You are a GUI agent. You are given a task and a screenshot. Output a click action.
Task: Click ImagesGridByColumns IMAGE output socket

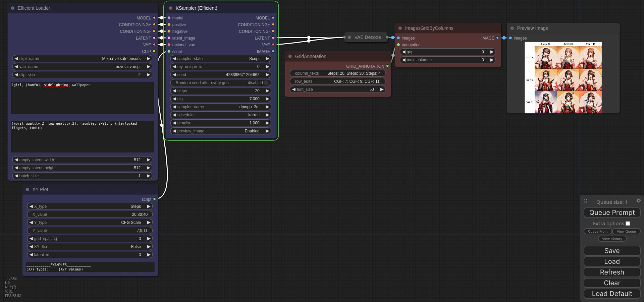497,38
